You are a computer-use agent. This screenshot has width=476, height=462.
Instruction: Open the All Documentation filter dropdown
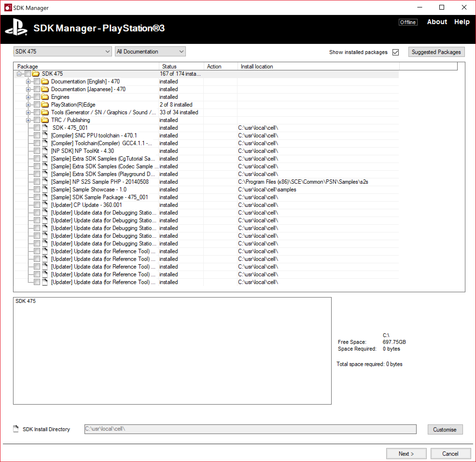(150, 51)
